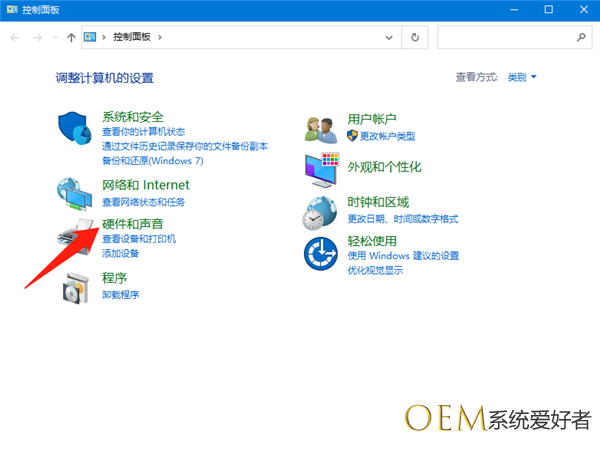Click the System and Security shield icon
600x449 pixels.
[75, 130]
